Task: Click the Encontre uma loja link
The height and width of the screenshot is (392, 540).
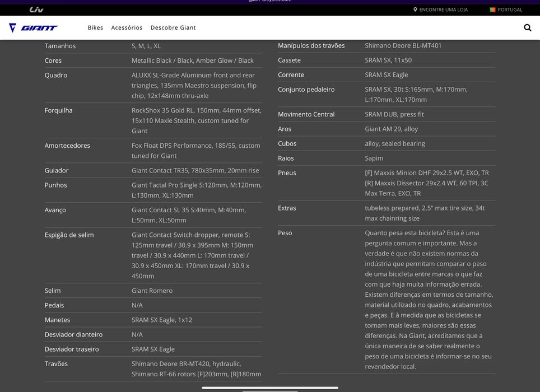Action: 443,10
